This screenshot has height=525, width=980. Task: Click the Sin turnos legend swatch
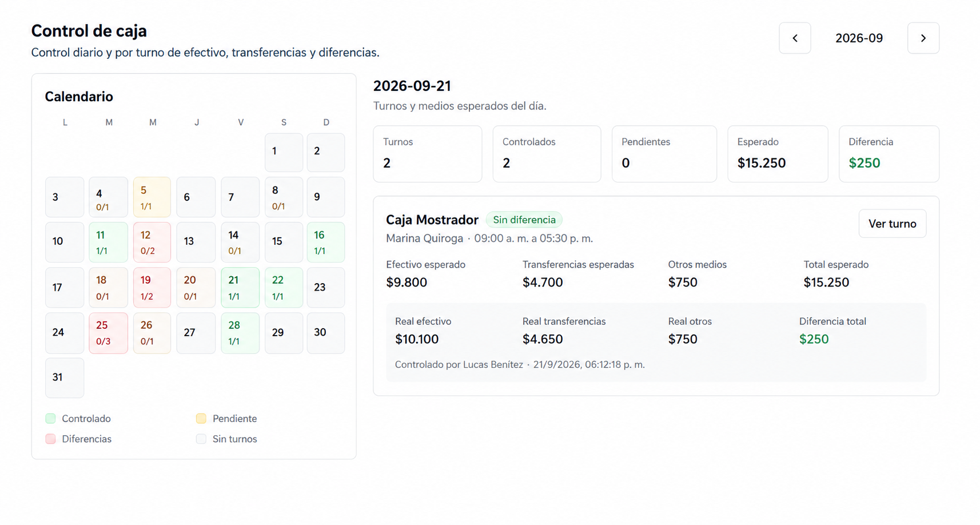point(201,439)
